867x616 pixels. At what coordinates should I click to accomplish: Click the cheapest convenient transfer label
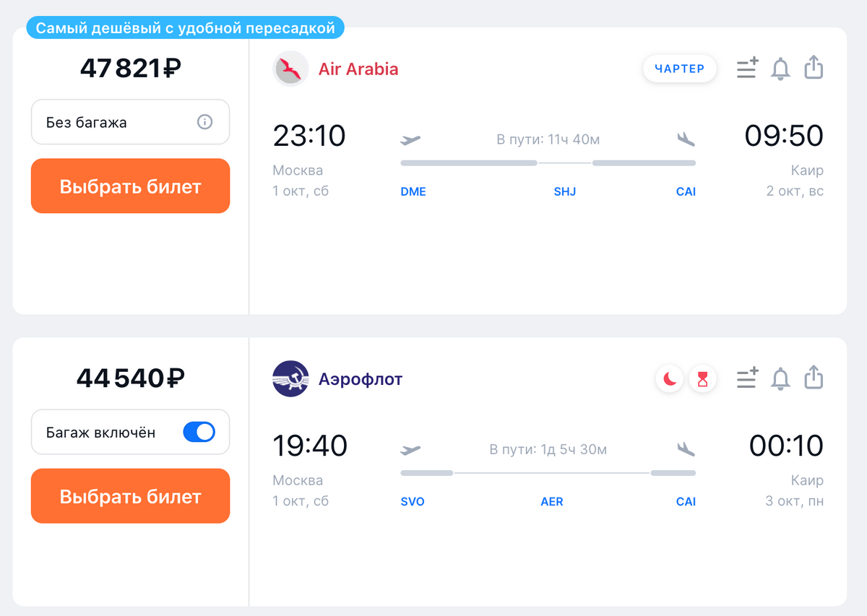point(186,29)
